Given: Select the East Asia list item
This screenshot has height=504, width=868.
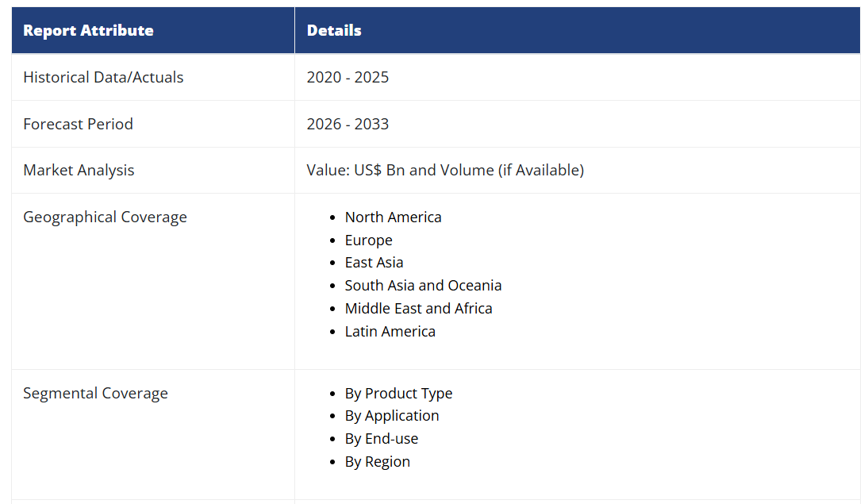Looking at the screenshot, I should tap(374, 262).
